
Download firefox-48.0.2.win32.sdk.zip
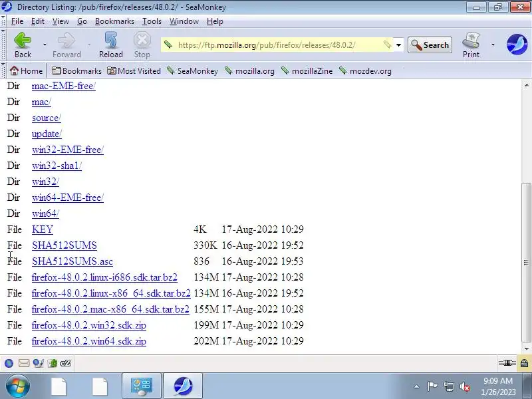pyautogui.click(x=89, y=325)
